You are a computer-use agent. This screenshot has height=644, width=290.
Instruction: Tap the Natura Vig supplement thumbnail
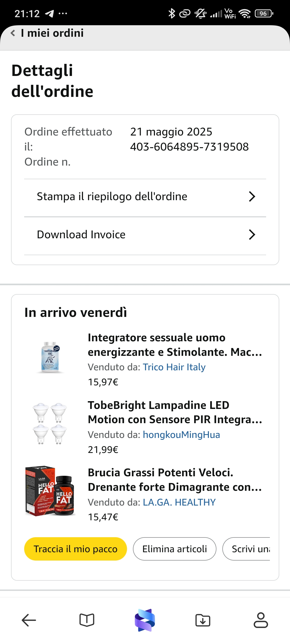click(x=50, y=357)
